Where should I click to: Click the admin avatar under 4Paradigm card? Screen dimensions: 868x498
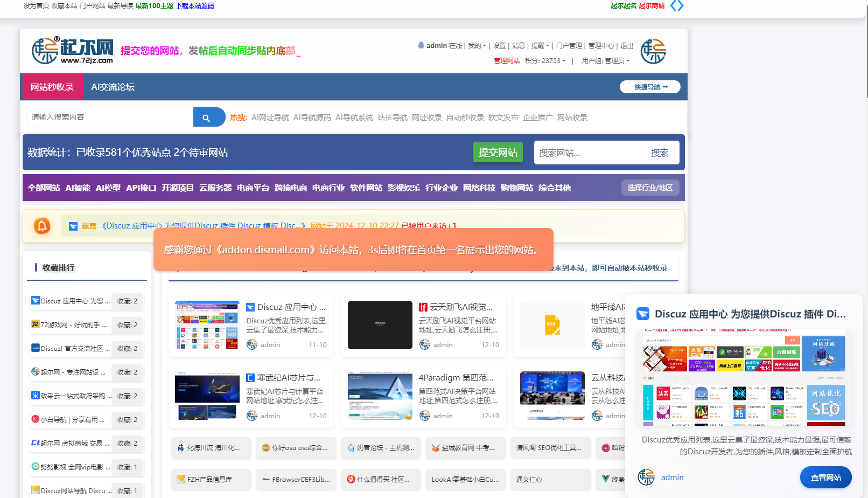click(x=425, y=416)
